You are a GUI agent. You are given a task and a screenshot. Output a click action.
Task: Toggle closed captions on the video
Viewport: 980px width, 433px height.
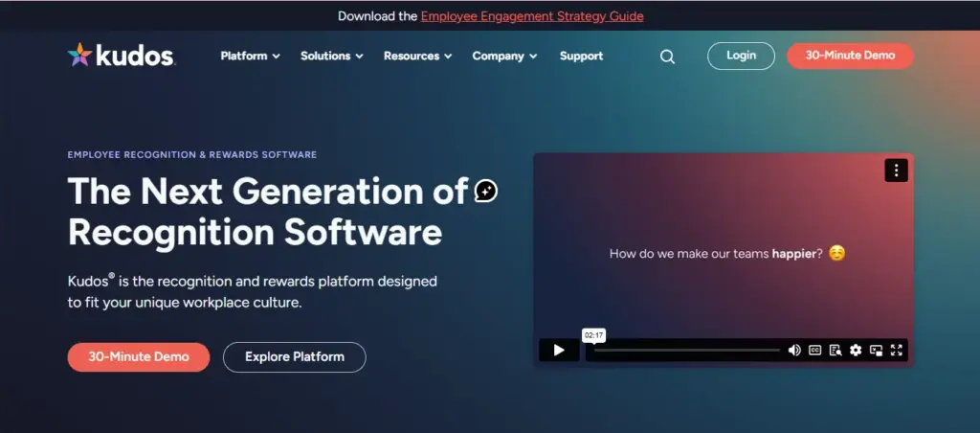pos(815,351)
